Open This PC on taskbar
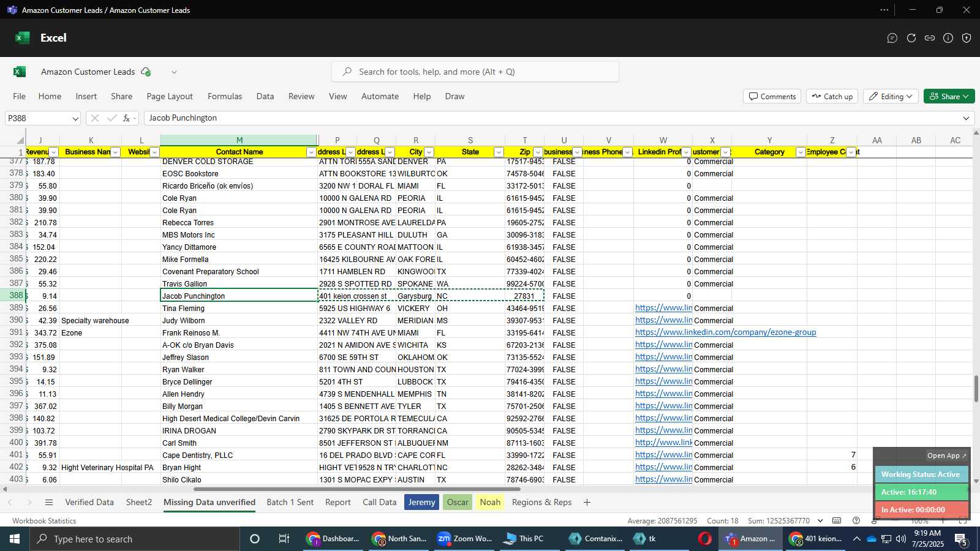This screenshot has width=980, height=551. click(x=524, y=539)
